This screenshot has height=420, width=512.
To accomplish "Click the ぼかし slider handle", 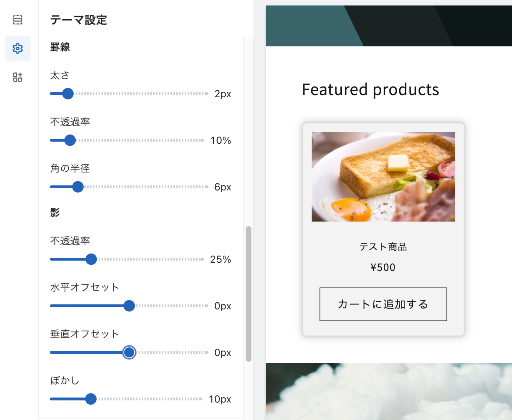I will click(90, 399).
